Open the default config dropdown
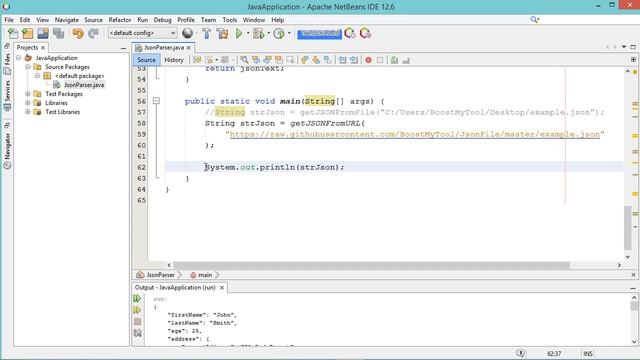640x360 pixels. pos(142,33)
